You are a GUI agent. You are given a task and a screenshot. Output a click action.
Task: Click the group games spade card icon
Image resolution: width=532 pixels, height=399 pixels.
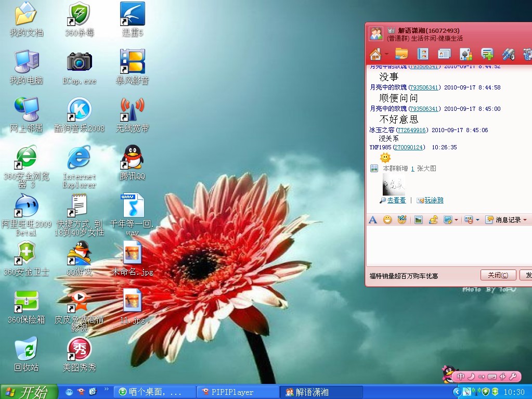pyautogui.click(x=466, y=54)
